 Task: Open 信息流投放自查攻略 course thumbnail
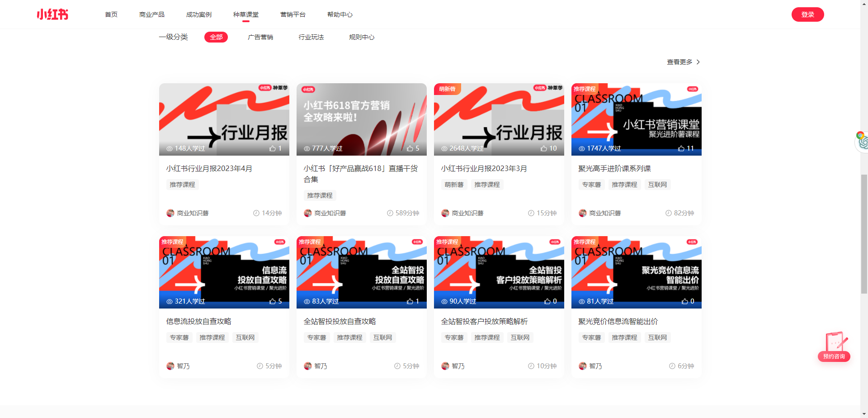click(x=224, y=272)
